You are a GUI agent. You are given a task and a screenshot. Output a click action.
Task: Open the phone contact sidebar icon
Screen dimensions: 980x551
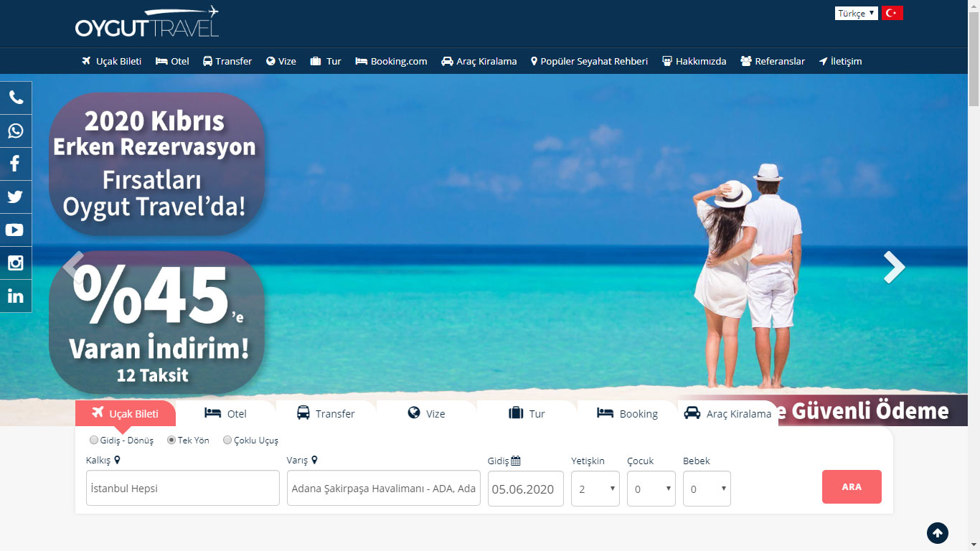(x=16, y=98)
